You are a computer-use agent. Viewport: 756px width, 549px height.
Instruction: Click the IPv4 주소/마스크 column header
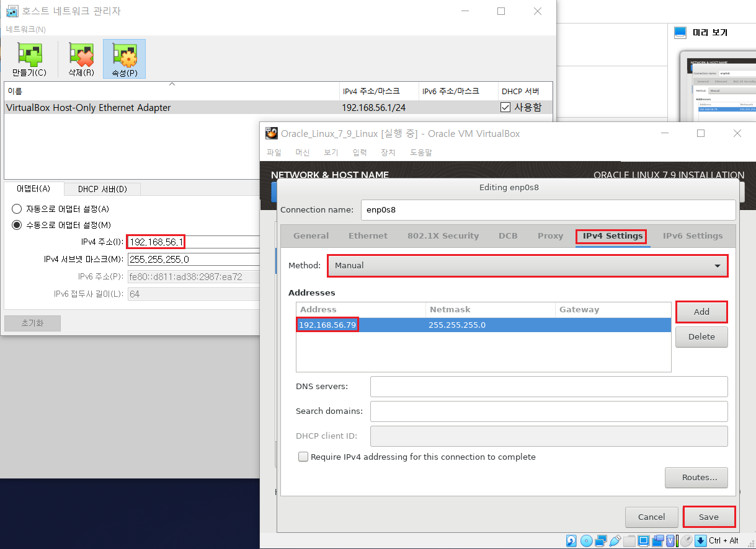[x=379, y=91]
